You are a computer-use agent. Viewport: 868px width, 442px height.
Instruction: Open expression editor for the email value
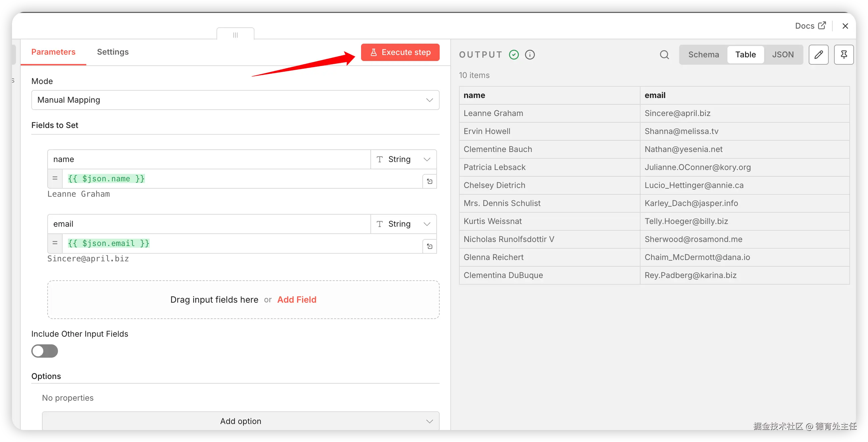point(429,246)
